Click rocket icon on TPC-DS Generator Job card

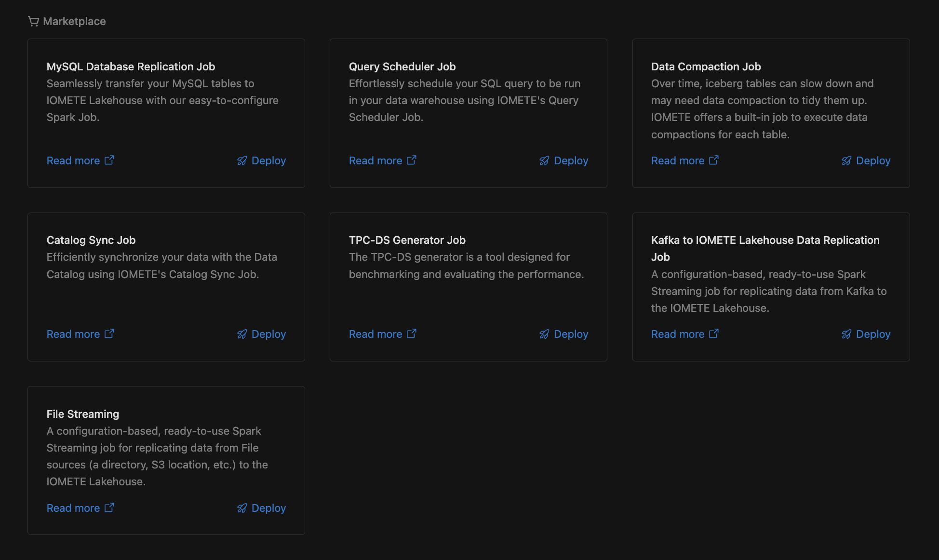tap(544, 334)
